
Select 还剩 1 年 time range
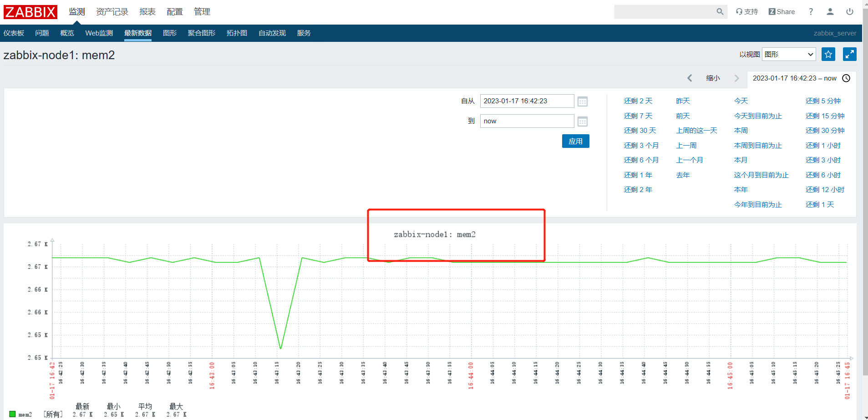click(x=638, y=175)
